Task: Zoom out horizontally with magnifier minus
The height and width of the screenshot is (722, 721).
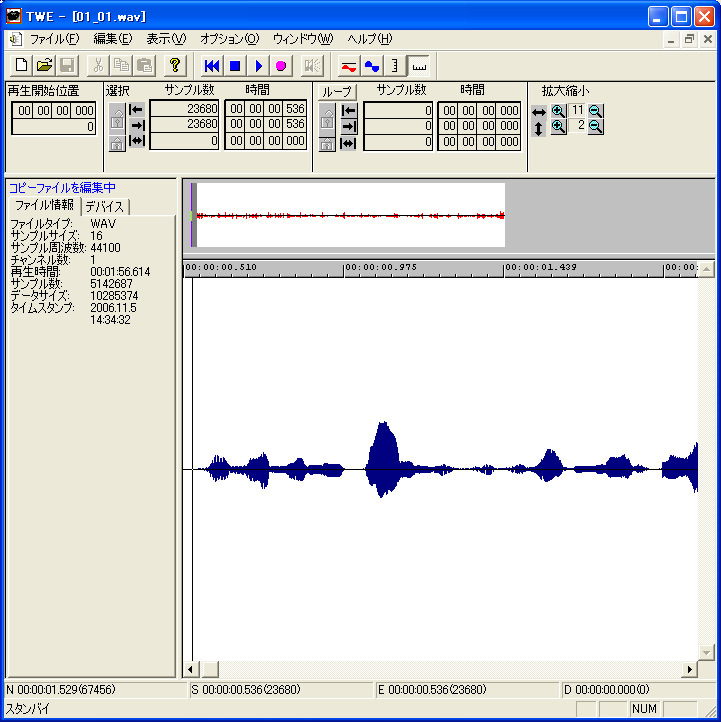Action: (x=595, y=111)
